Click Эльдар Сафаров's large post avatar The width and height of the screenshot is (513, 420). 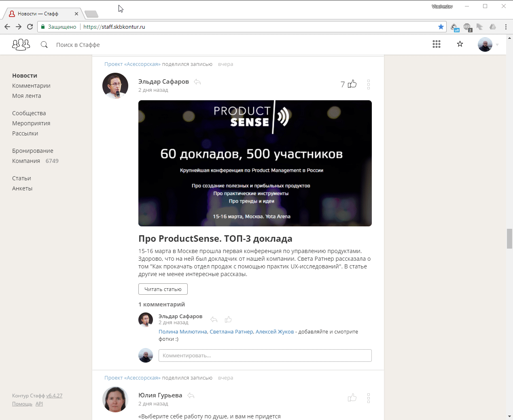(115, 86)
